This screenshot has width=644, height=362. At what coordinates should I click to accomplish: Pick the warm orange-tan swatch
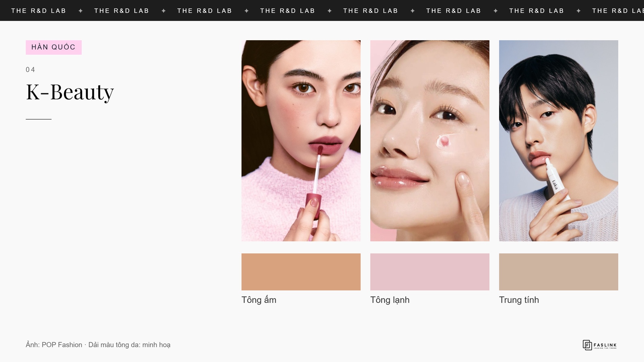(x=301, y=272)
